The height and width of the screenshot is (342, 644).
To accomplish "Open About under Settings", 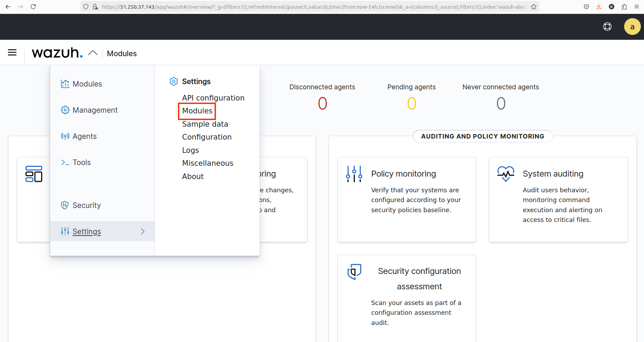I will point(193,176).
